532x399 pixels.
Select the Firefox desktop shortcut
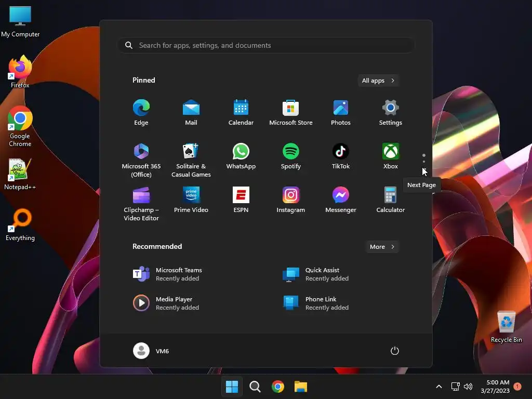(20, 72)
